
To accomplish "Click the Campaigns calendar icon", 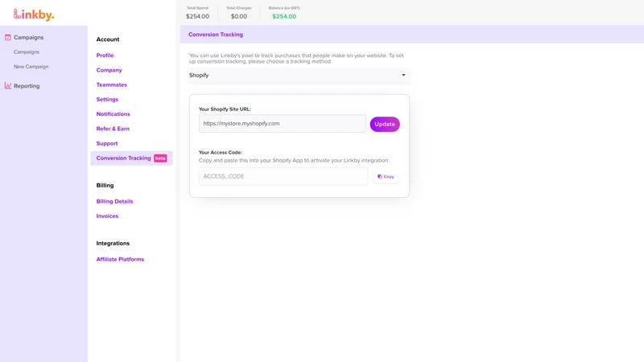I will pyautogui.click(x=8, y=37).
